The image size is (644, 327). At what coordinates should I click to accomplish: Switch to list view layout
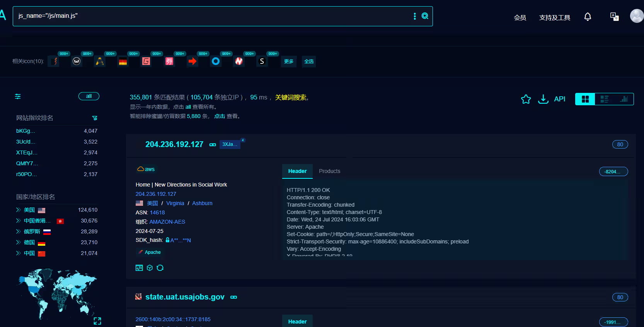[604, 99]
